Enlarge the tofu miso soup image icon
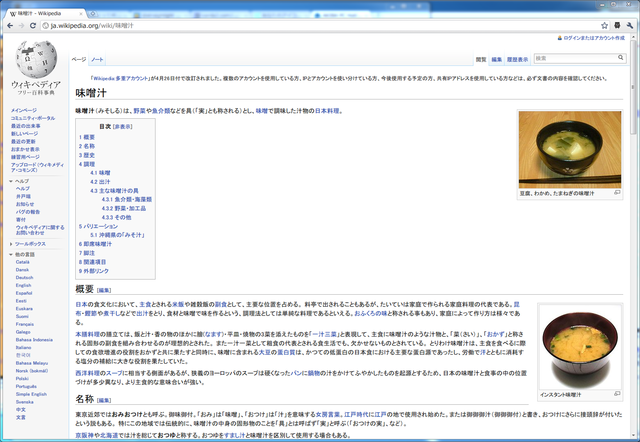640x442 pixels. click(617, 193)
